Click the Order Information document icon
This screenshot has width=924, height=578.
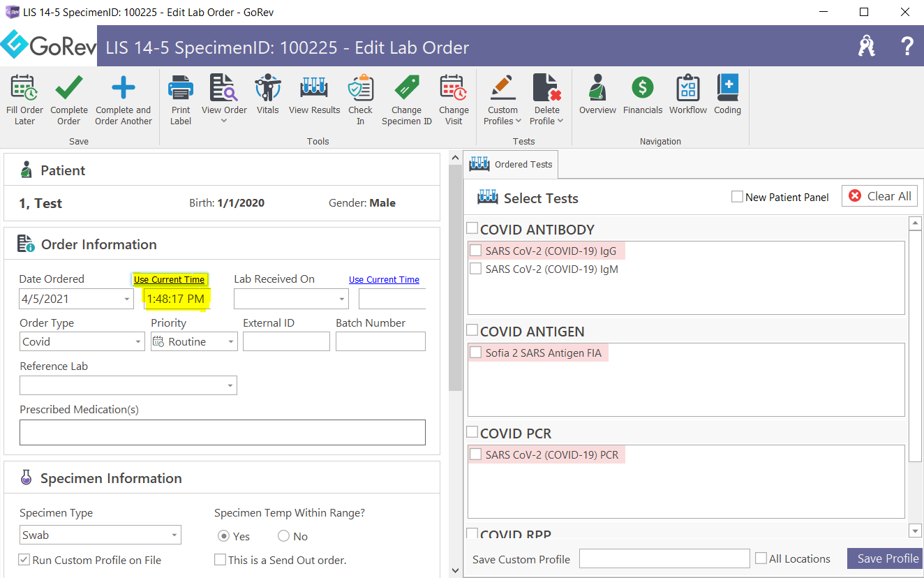[26, 244]
